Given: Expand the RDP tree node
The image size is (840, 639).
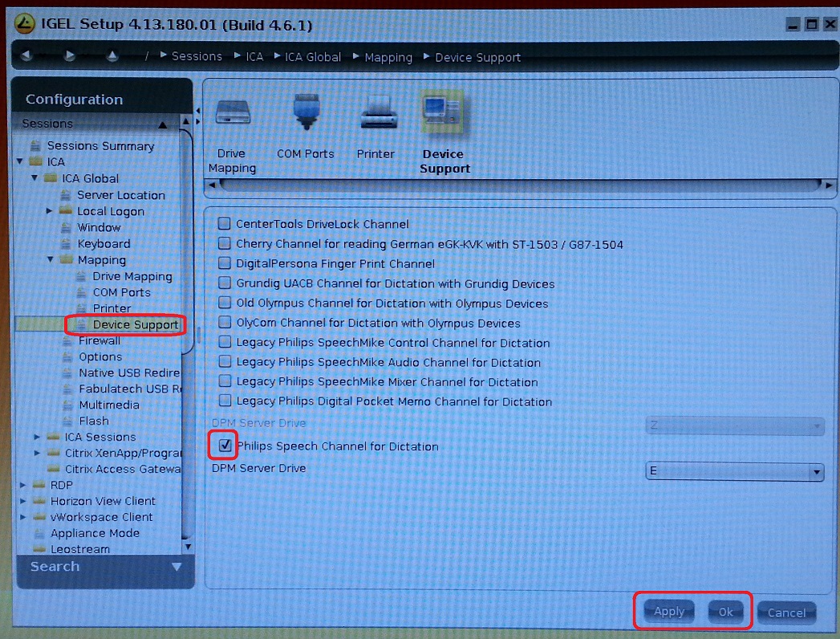Looking at the screenshot, I should [22, 485].
